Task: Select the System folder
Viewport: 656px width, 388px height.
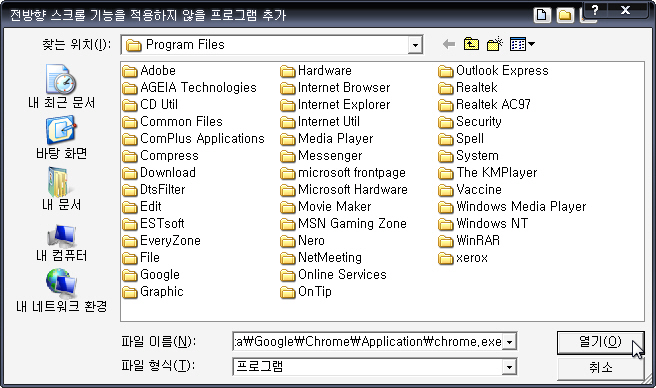Action: click(x=469, y=156)
